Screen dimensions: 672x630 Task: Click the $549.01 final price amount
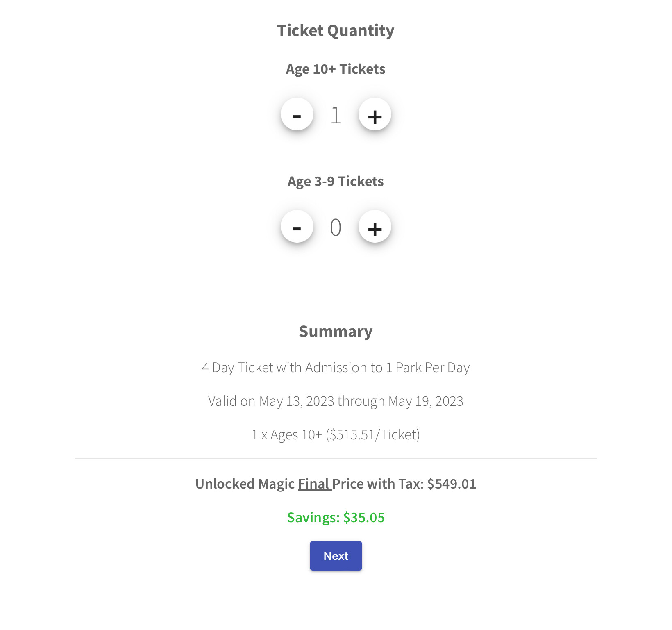click(x=452, y=484)
